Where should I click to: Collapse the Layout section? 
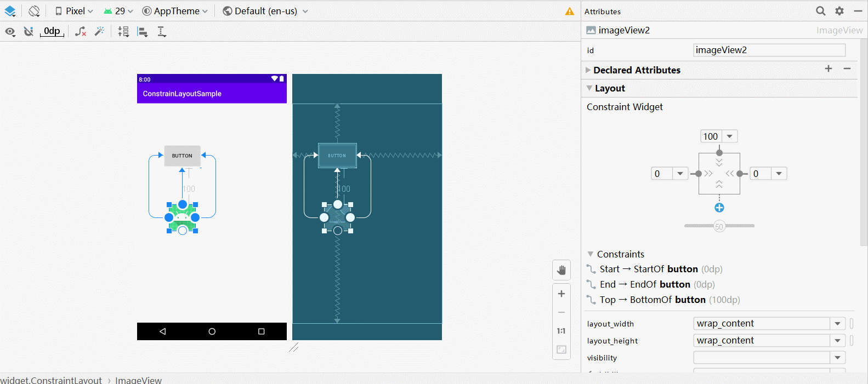(589, 88)
